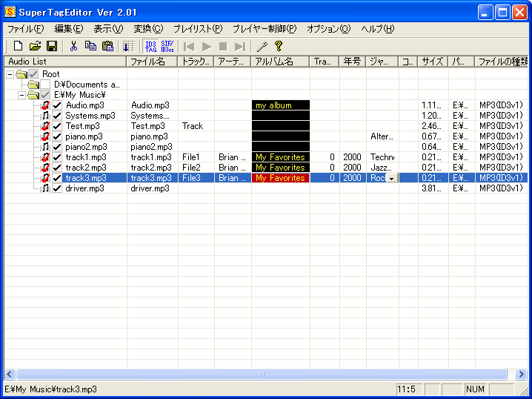The width and height of the screenshot is (532, 399).
Task: Click the fill-down cells toolbar icon
Action: tap(129, 46)
